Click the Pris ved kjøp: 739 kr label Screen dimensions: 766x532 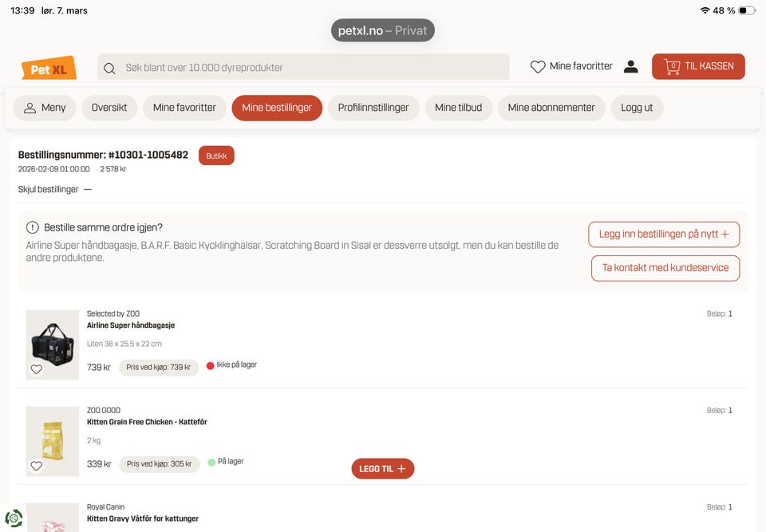point(158,368)
